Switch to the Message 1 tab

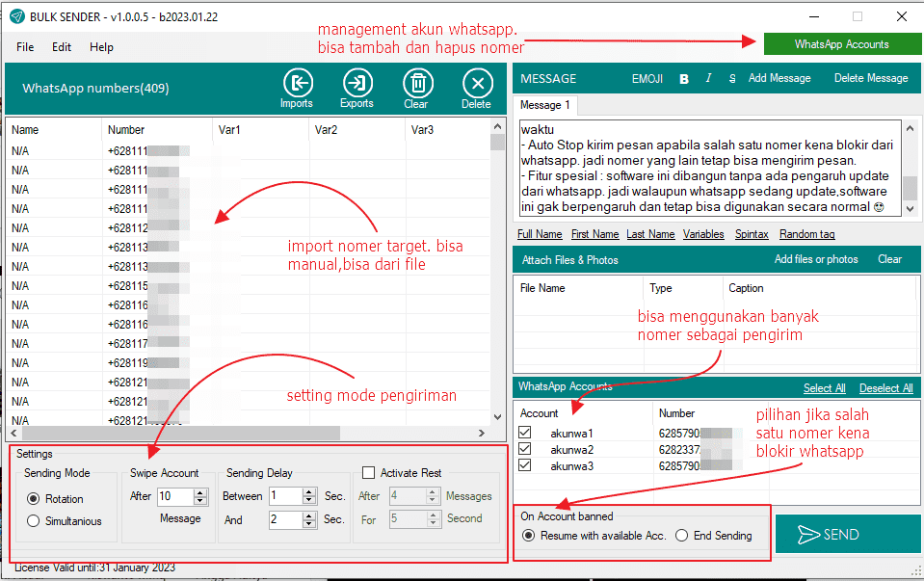click(x=545, y=105)
